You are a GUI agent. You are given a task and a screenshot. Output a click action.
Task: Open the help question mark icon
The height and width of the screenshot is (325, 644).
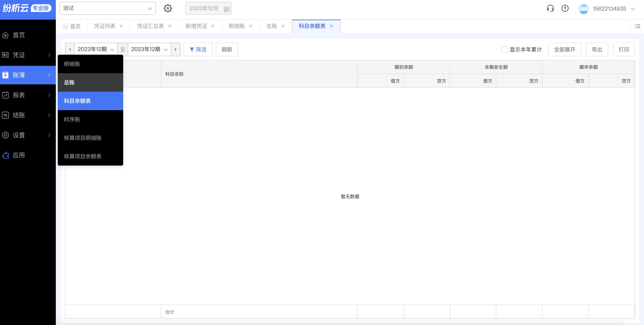tap(565, 8)
